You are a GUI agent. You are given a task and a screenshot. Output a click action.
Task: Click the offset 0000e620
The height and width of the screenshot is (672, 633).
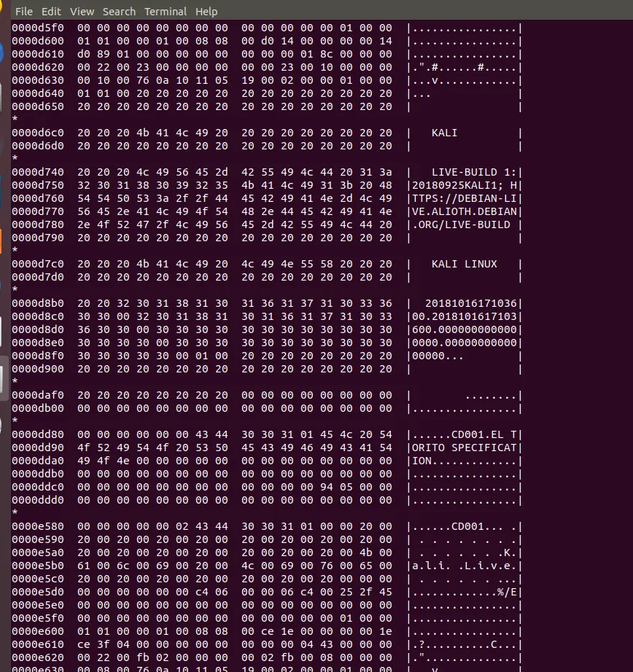(x=38, y=658)
